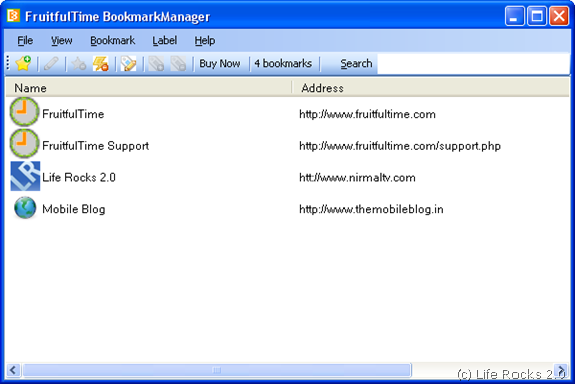This screenshot has height=384, width=575.
Task: Open the Label menu
Action: (165, 40)
